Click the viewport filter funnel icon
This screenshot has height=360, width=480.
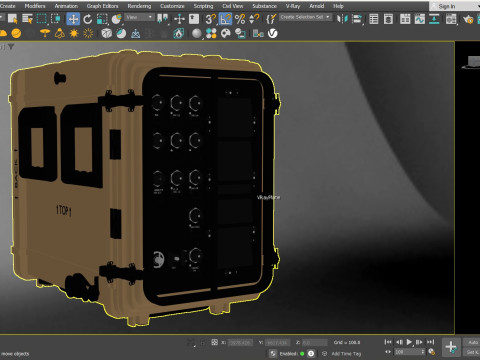(11, 47)
